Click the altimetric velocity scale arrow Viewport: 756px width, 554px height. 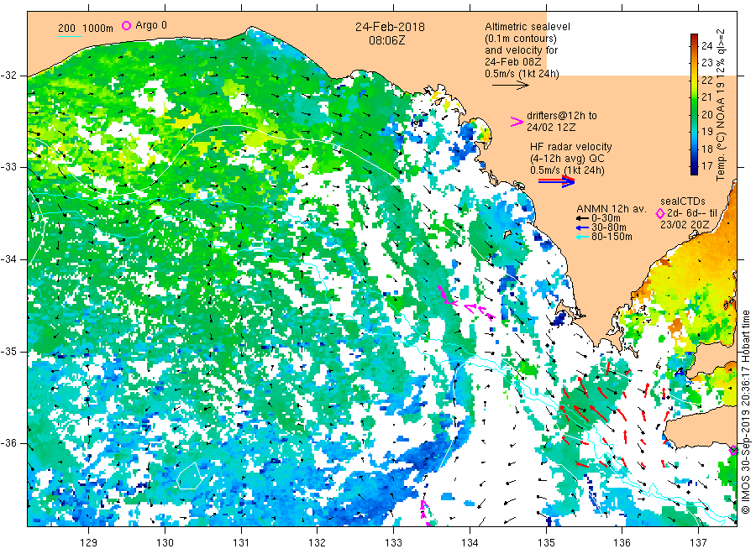511,86
